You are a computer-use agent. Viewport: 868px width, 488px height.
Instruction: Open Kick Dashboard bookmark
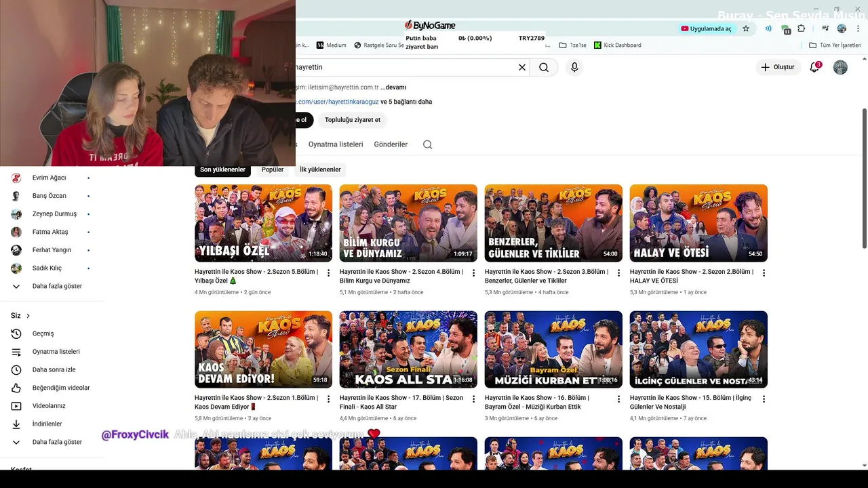(617, 45)
